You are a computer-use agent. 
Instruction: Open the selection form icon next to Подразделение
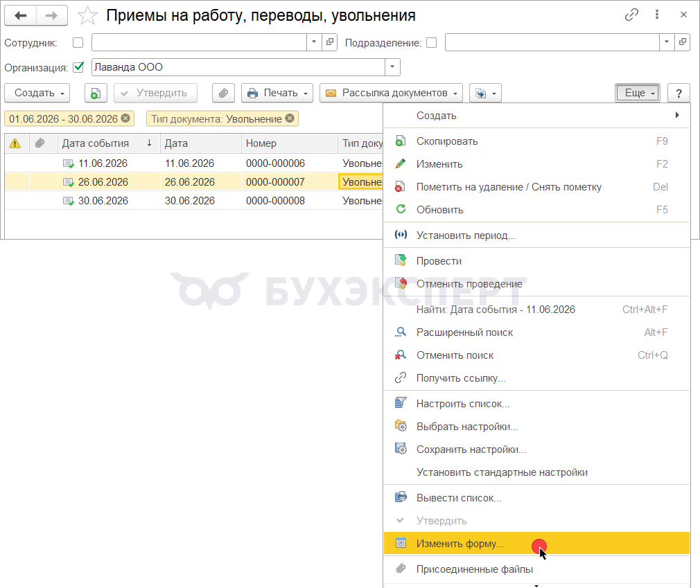682,42
